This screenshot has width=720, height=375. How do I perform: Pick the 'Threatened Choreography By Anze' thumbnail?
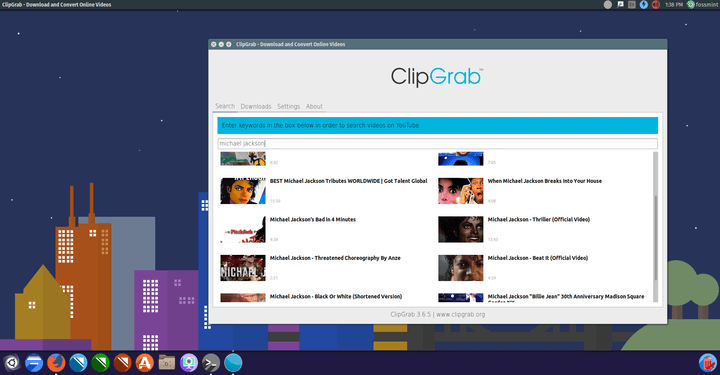coord(243,268)
